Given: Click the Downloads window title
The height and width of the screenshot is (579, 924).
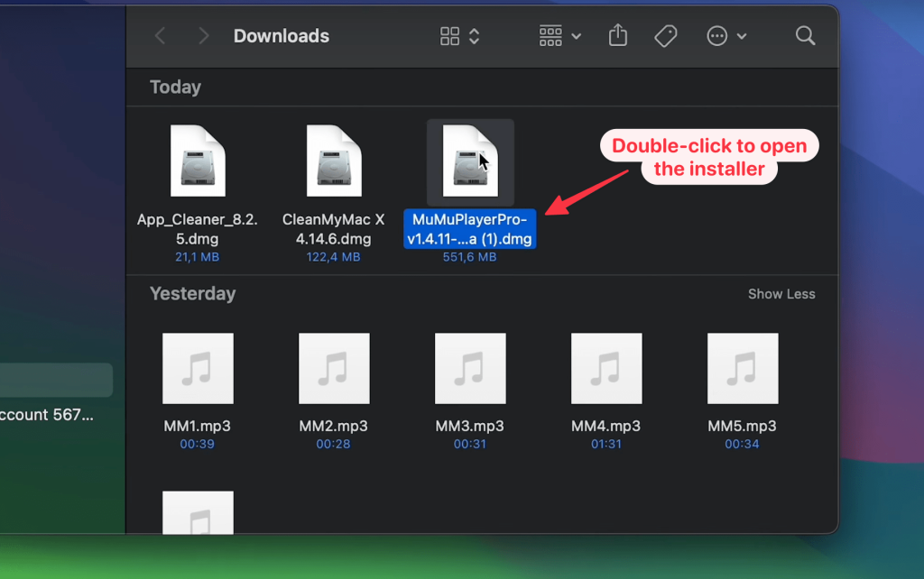Looking at the screenshot, I should (x=282, y=36).
